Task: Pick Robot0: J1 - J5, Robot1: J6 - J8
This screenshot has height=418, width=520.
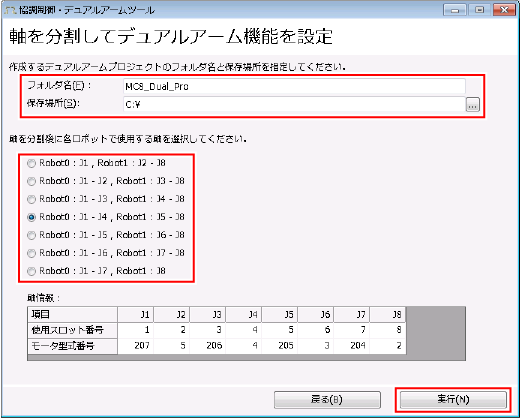Action: coord(32,235)
